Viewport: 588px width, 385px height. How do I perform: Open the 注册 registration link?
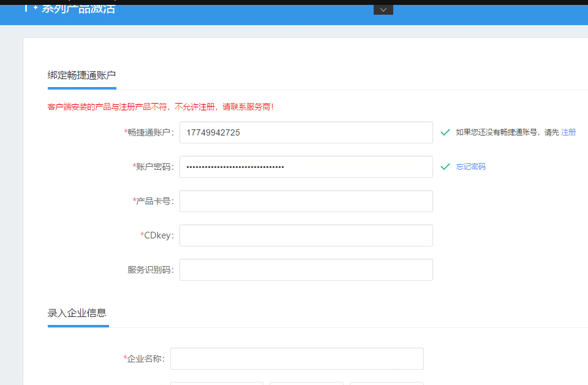click(568, 132)
